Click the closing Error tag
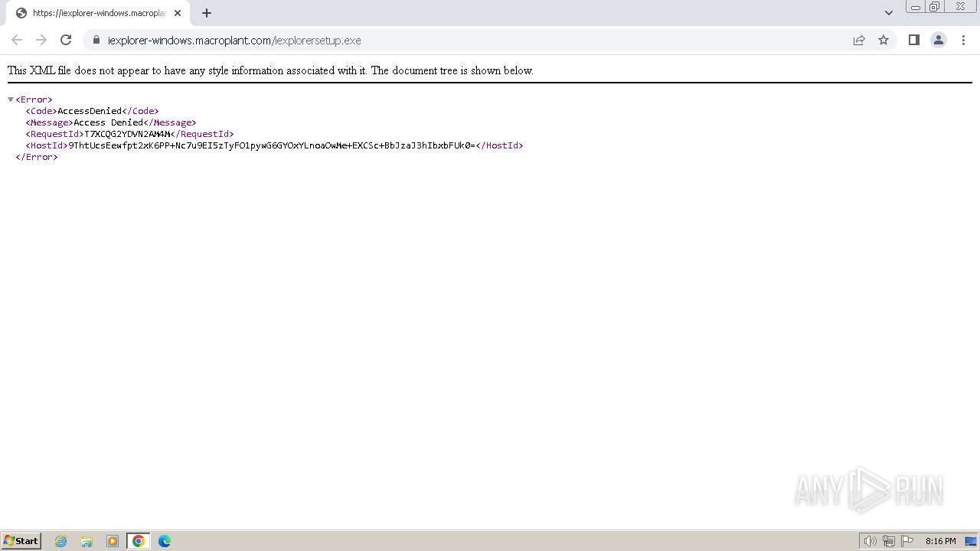The height and width of the screenshot is (551, 980). click(x=37, y=157)
